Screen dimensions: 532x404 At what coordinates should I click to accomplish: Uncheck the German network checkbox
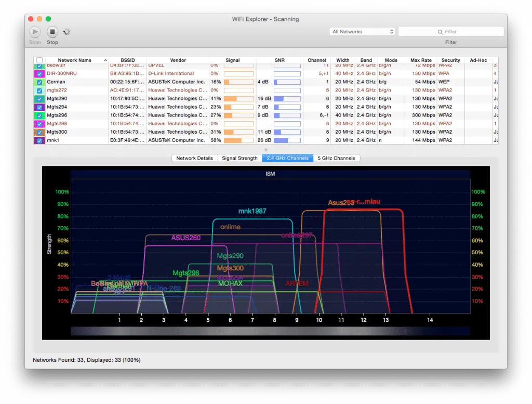(x=39, y=82)
